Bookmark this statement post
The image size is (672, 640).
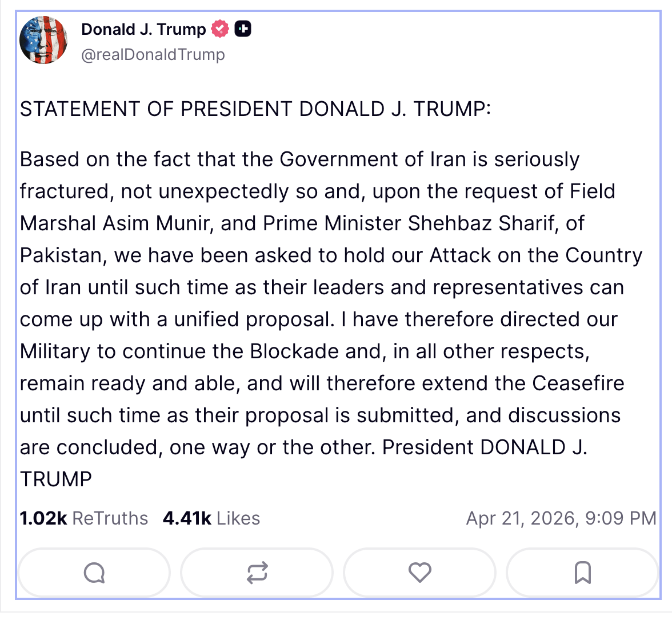pyautogui.click(x=582, y=572)
